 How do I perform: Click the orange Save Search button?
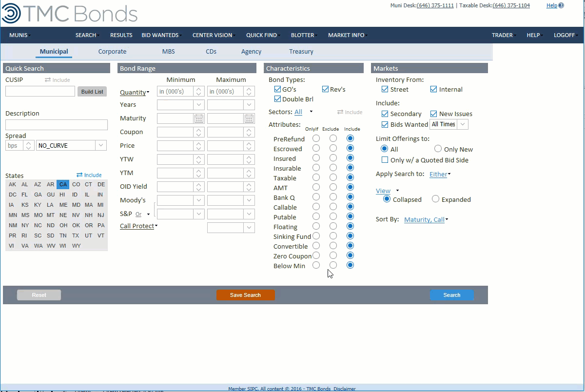tap(246, 295)
